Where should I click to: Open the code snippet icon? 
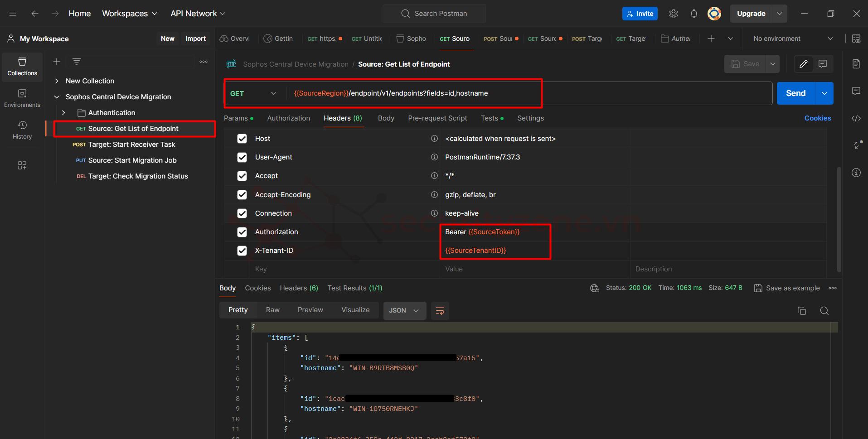coord(856,118)
